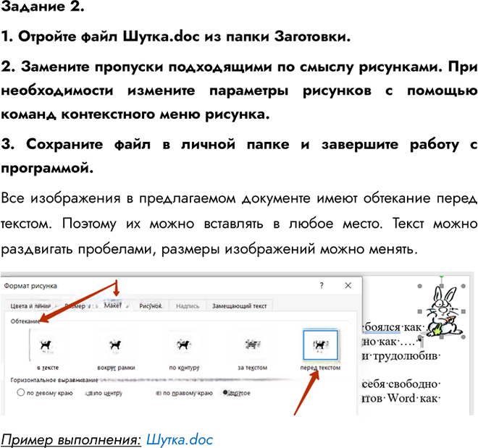Screen dimensions: 478x448
Task: Switch to the 'Цвета и линии' tab
Action: coord(30,305)
